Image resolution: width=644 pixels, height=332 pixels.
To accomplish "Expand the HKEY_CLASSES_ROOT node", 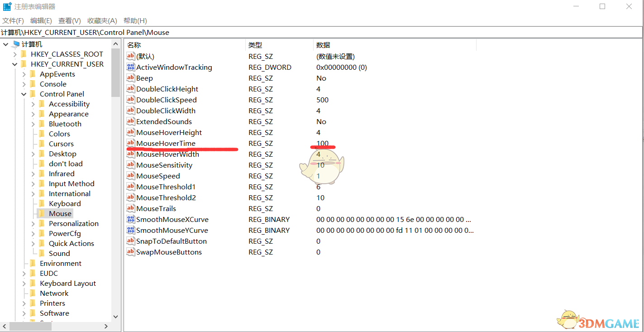I will (15, 54).
